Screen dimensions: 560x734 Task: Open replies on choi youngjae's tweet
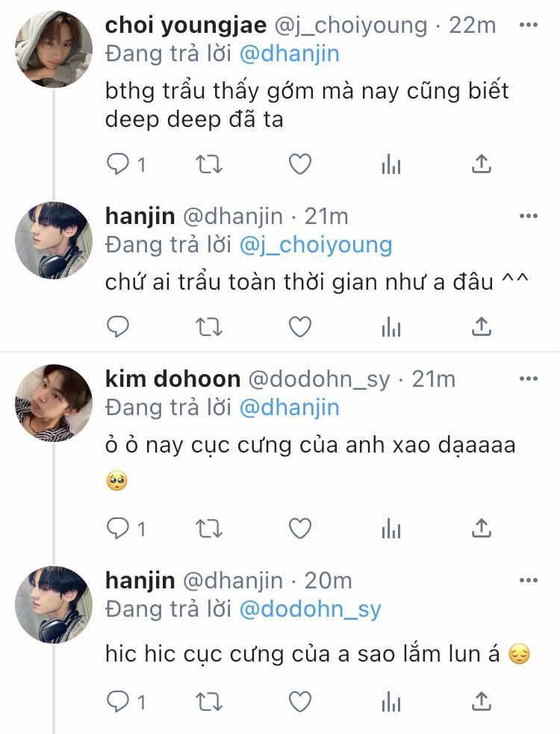pos(125,164)
